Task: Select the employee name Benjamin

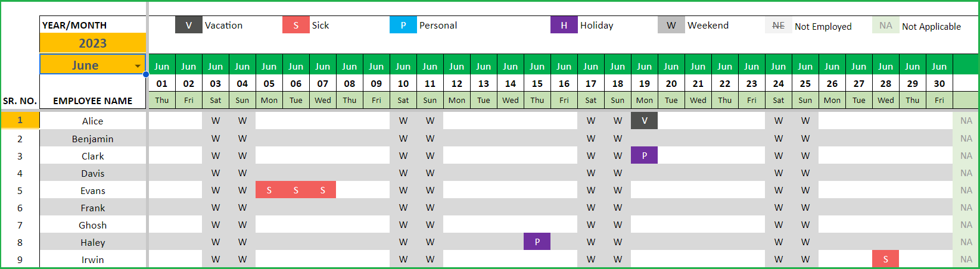Action: click(93, 139)
